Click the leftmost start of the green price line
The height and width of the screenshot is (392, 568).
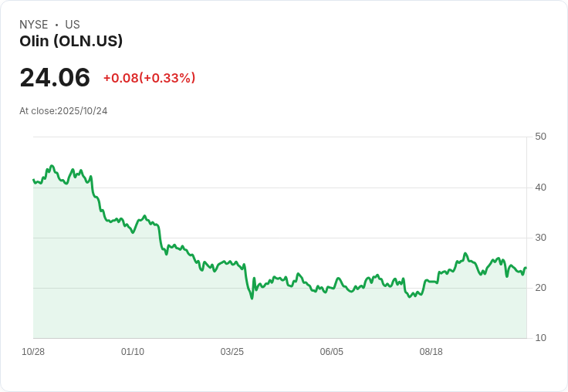pos(33,180)
